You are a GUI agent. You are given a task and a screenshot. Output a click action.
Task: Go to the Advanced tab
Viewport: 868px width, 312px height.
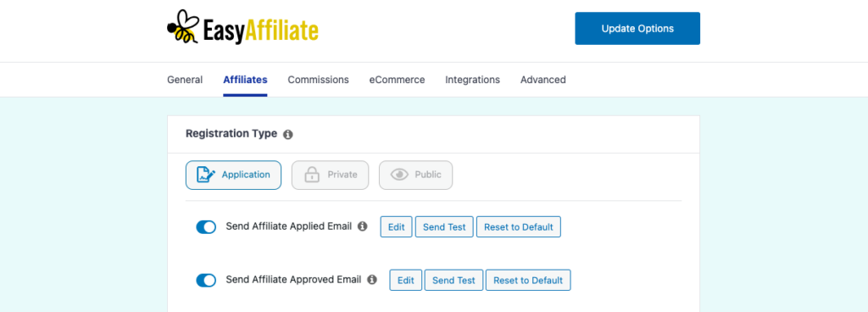click(543, 80)
